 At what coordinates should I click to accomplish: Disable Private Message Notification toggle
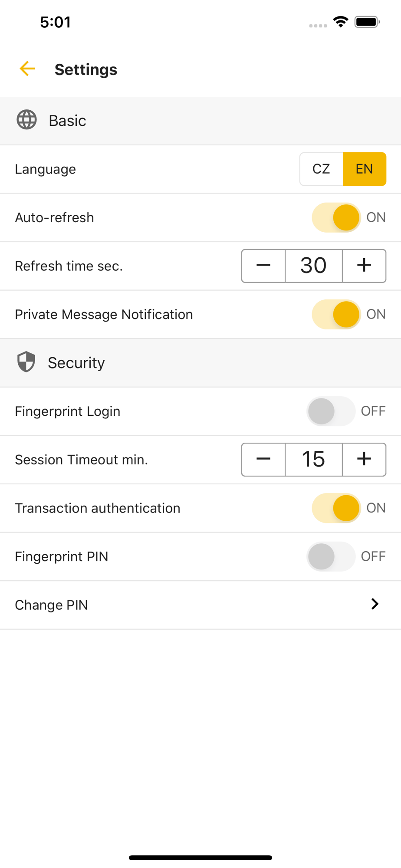(x=336, y=314)
